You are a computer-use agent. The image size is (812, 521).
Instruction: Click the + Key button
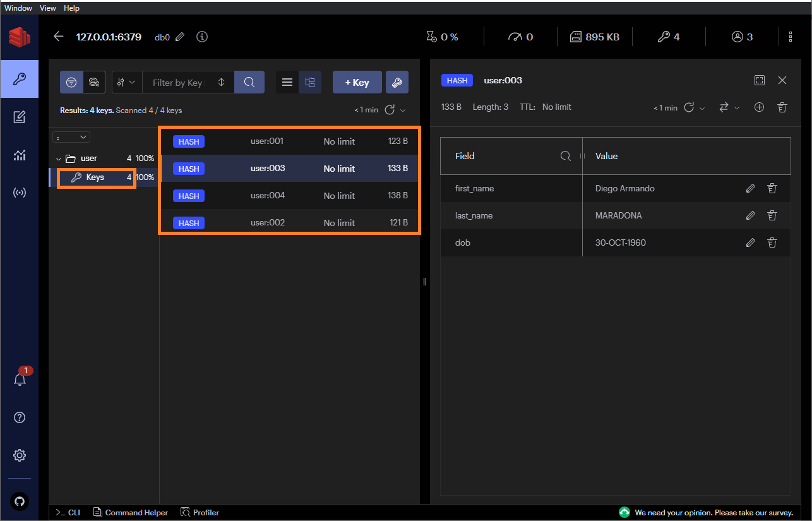(357, 82)
